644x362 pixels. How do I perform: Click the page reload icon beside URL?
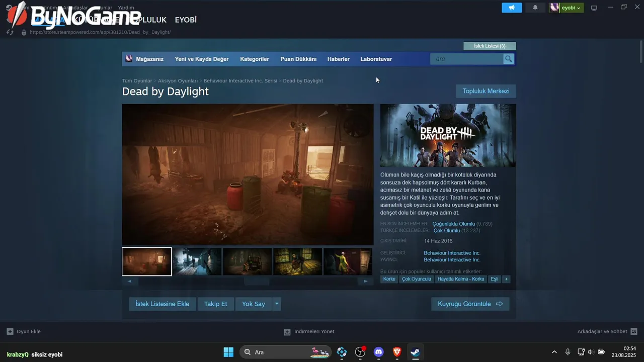coord(10,32)
